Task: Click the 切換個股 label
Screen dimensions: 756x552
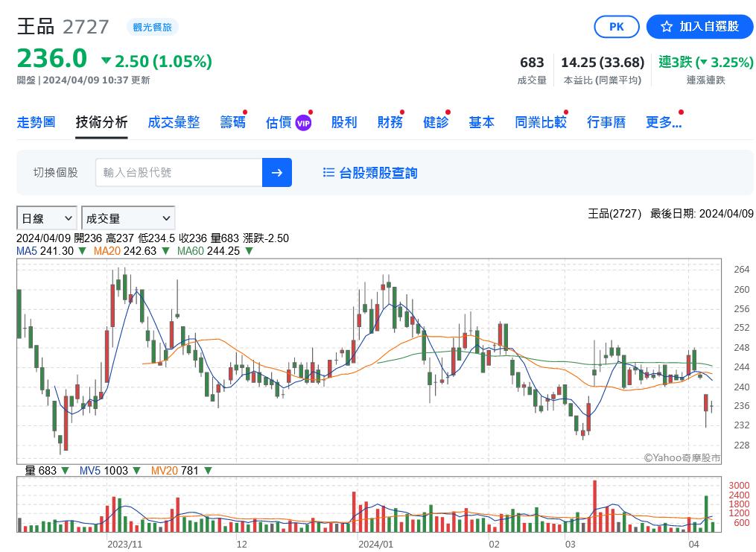Action: point(55,173)
